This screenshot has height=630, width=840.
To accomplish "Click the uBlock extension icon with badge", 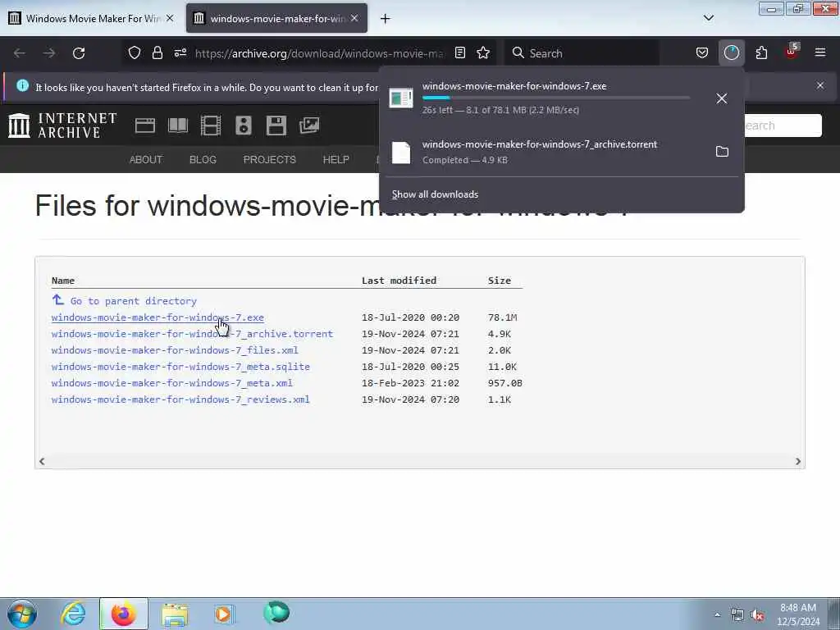I will [792, 52].
